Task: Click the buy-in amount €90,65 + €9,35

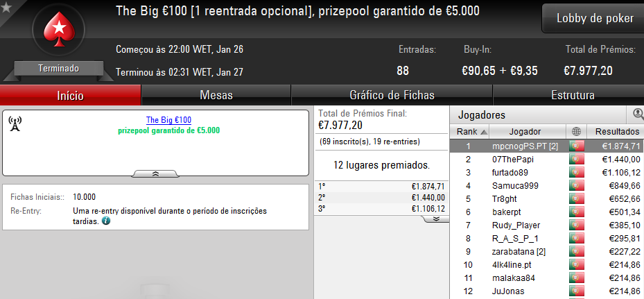Action: tap(499, 71)
